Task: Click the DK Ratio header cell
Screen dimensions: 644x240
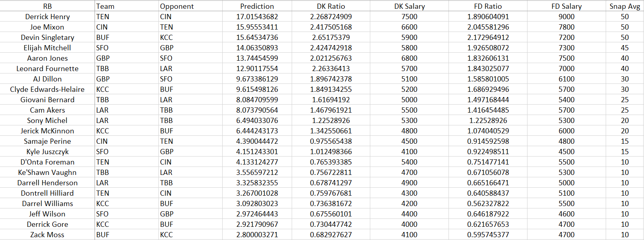Action: 331,6
